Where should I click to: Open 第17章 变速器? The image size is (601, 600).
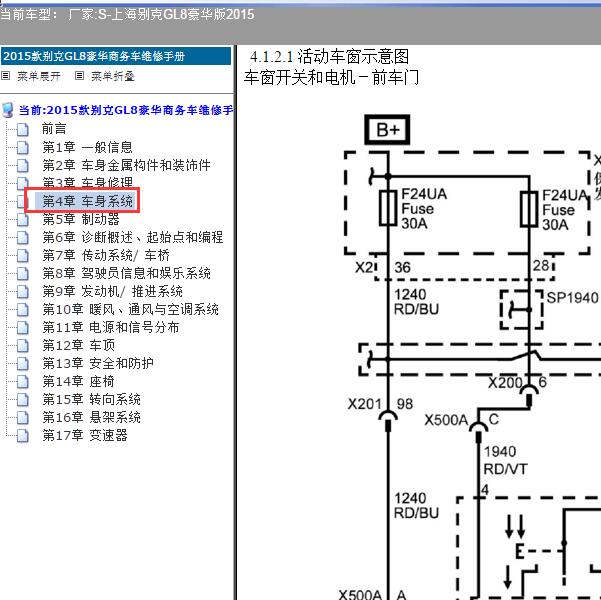coord(85,435)
